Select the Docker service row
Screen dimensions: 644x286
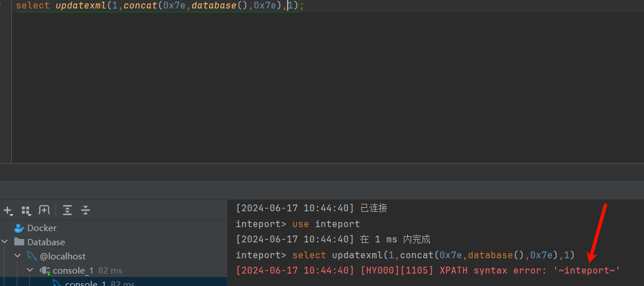point(113,228)
